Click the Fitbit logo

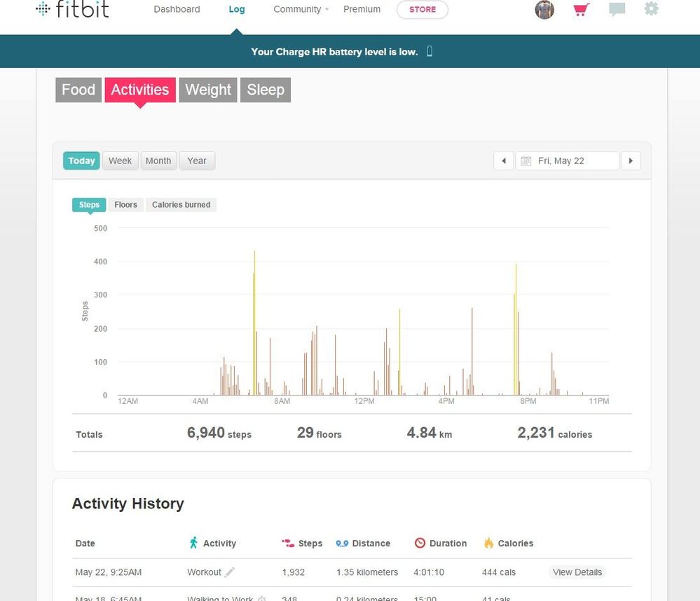[72, 10]
